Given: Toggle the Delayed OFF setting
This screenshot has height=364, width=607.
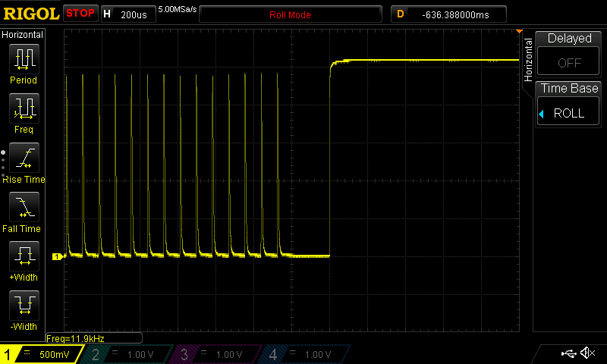Looking at the screenshot, I should click(569, 55).
